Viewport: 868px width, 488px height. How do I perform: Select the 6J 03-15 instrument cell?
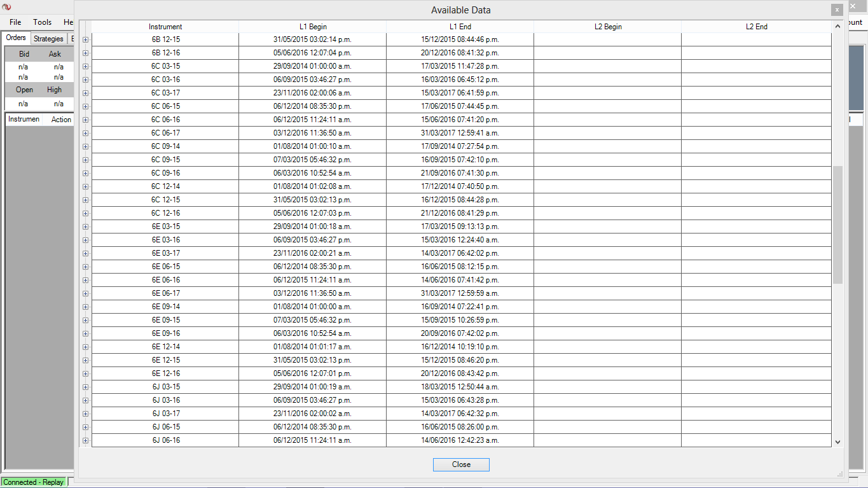point(165,387)
